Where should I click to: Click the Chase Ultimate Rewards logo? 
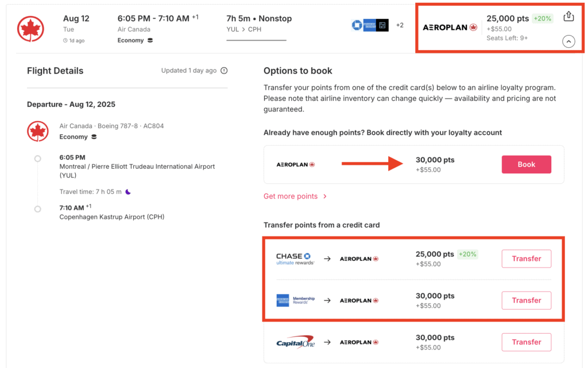click(295, 259)
